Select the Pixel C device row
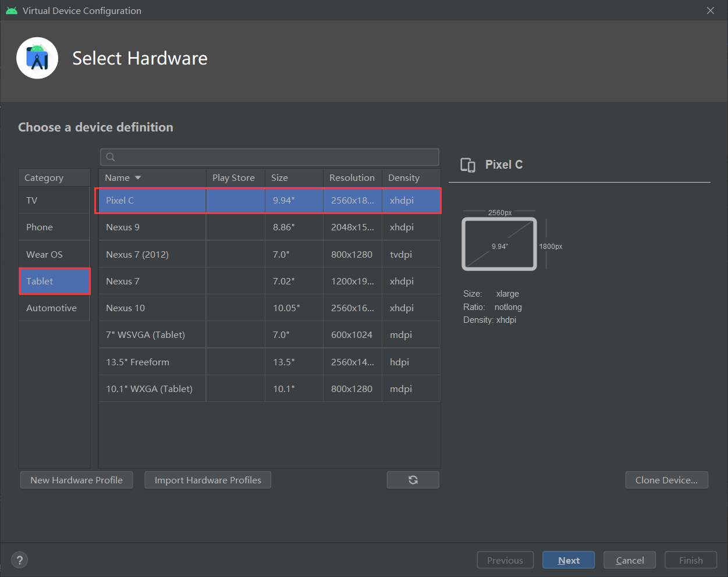 pos(268,200)
